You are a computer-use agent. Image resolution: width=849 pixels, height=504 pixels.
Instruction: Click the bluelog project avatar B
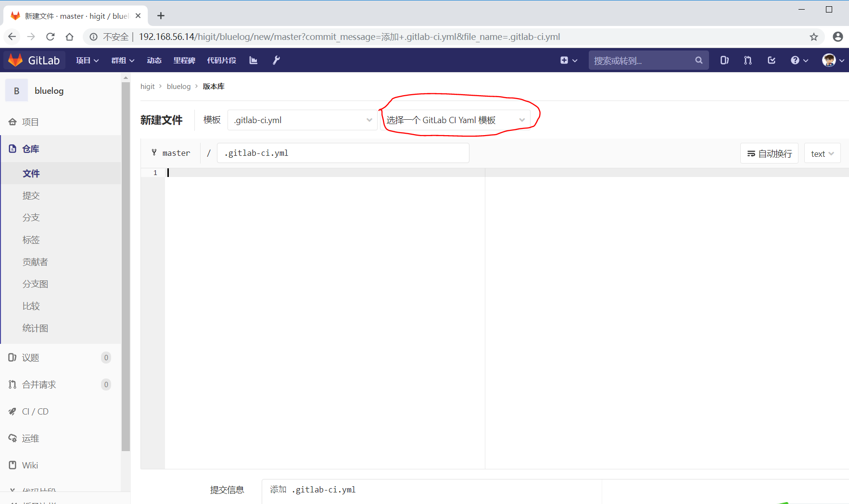coord(16,91)
